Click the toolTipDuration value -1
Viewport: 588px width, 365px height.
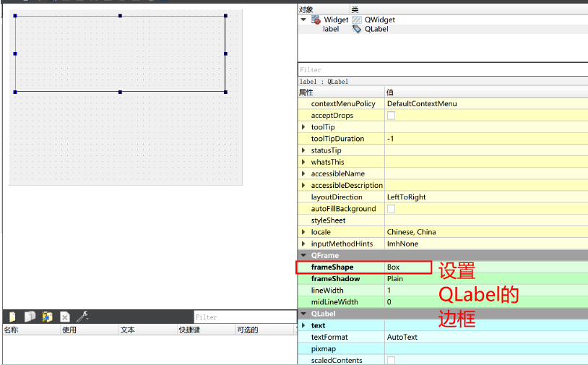pyautogui.click(x=390, y=139)
